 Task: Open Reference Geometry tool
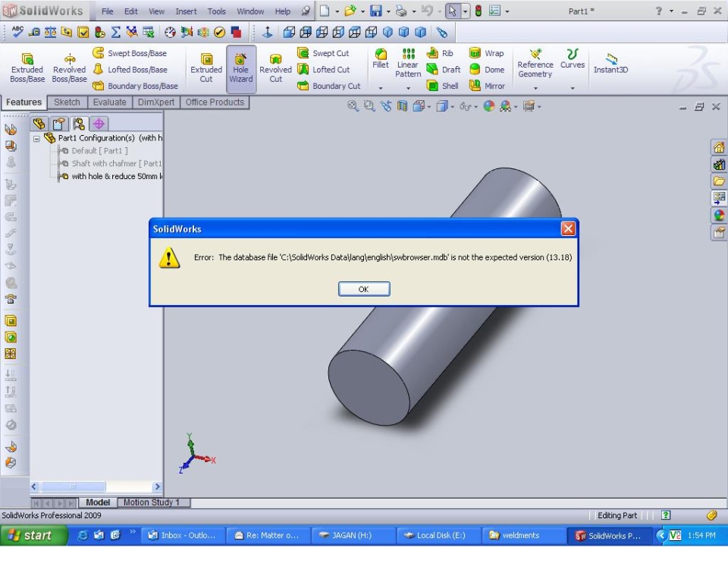535,63
